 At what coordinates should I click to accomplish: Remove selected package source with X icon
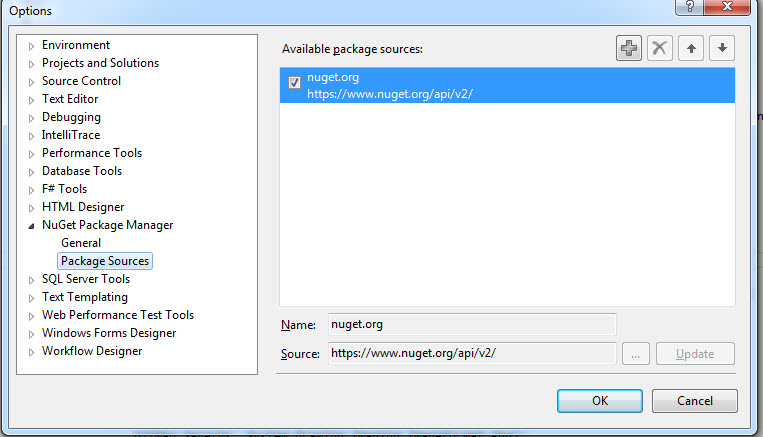[x=660, y=48]
